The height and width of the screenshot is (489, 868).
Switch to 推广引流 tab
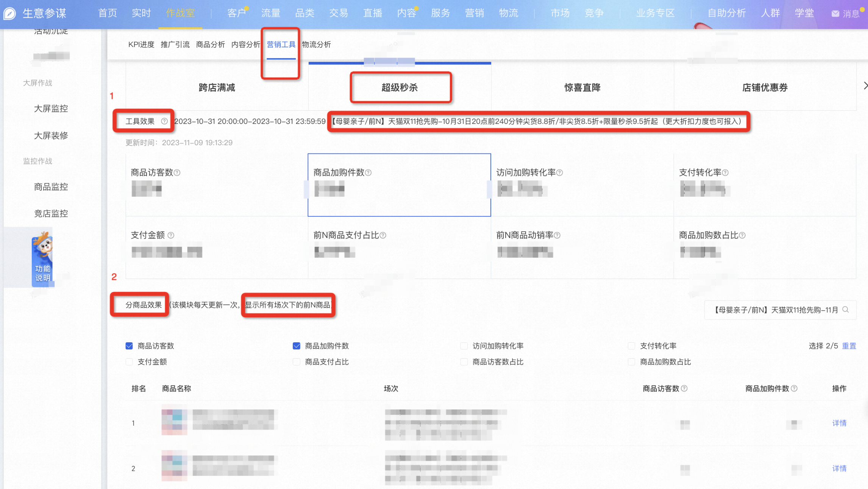175,45
